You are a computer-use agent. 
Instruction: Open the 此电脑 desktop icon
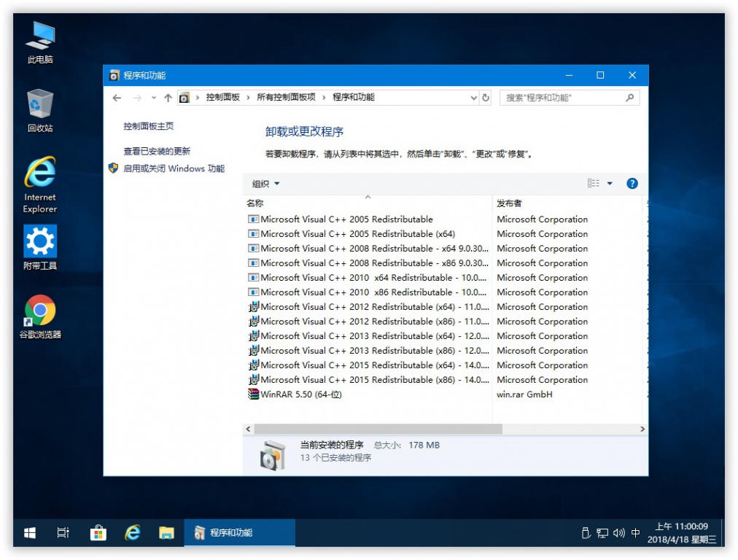[x=40, y=42]
